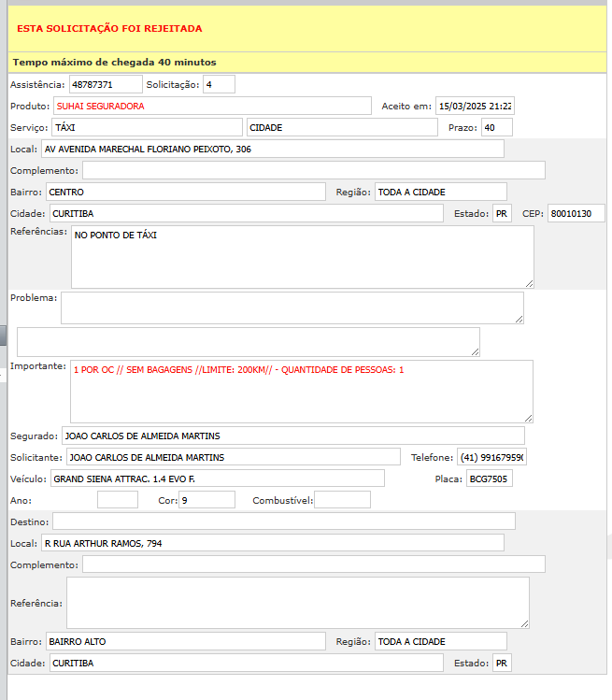Click the destination Local field with RUA ARTHUR RAMOS
This screenshot has height=700, width=612.
click(272, 543)
